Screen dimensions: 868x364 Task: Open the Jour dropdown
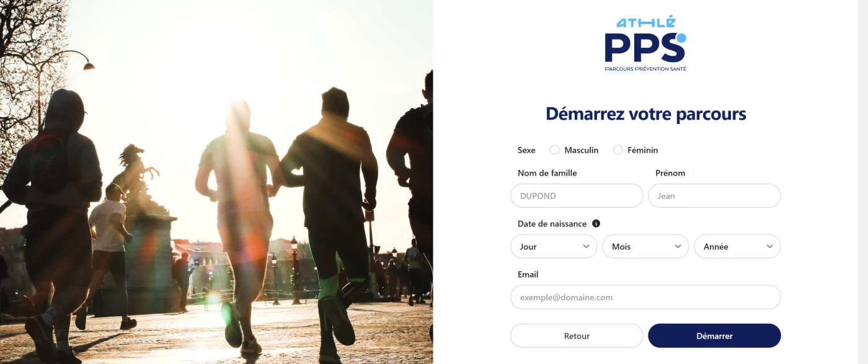click(554, 246)
